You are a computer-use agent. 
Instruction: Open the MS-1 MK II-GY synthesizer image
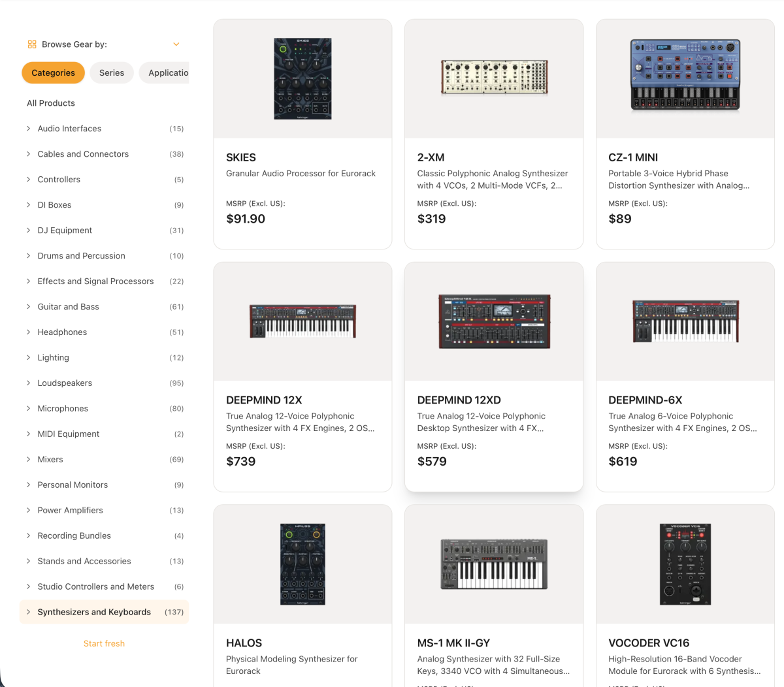pyautogui.click(x=494, y=564)
